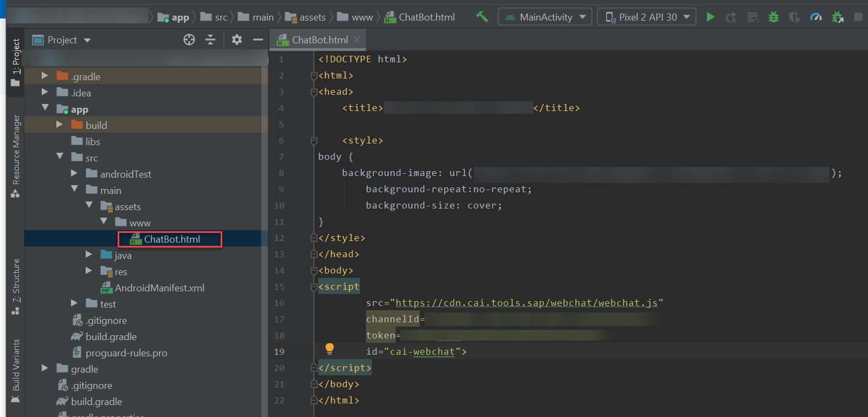Hide the Project tool window panel
Viewport: 868px width, 417px height.
click(x=258, y=40)
